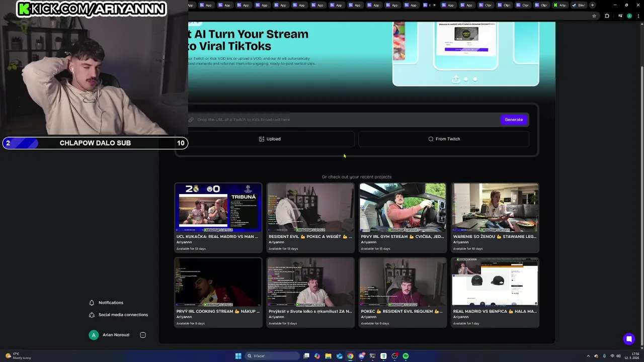Click 'Available for 1 day' text
This screenshot has width=644, height=362.
pyautogui.click(x=466, y=323)
